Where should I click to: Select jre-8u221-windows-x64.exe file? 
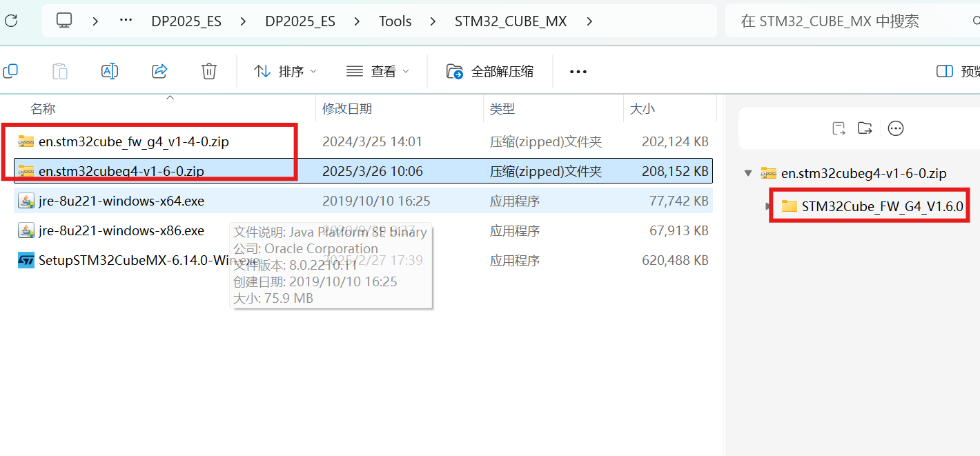(x=121, y=201)
